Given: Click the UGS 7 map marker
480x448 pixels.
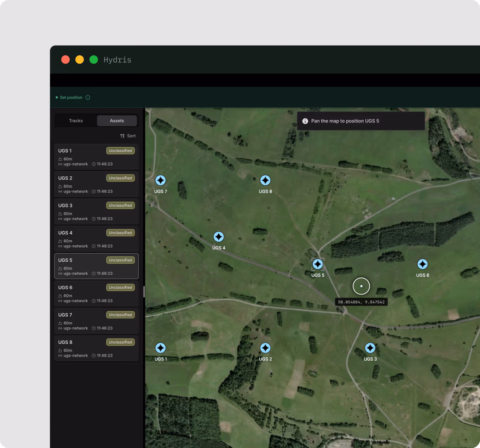Looking at the screenshot, I should pos(160,180).
